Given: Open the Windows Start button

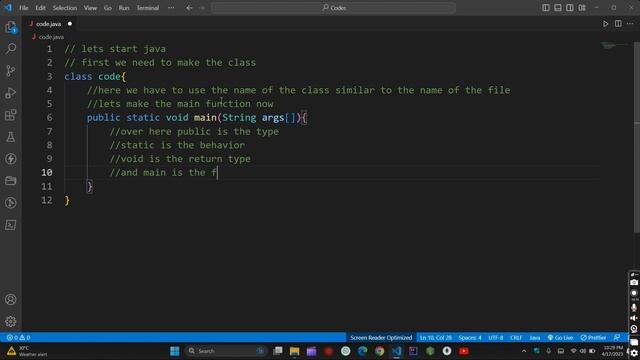Looking at the screenshot, I should [175, 351].
